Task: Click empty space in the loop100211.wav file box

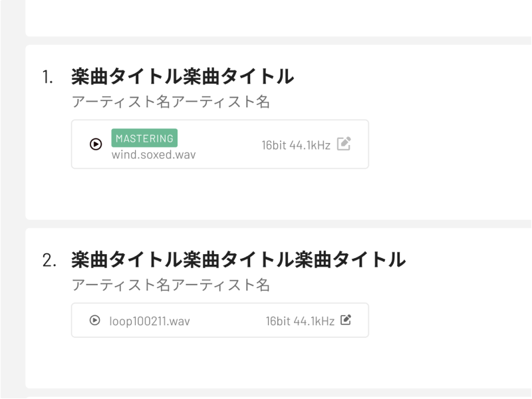Action: (226, 321)
